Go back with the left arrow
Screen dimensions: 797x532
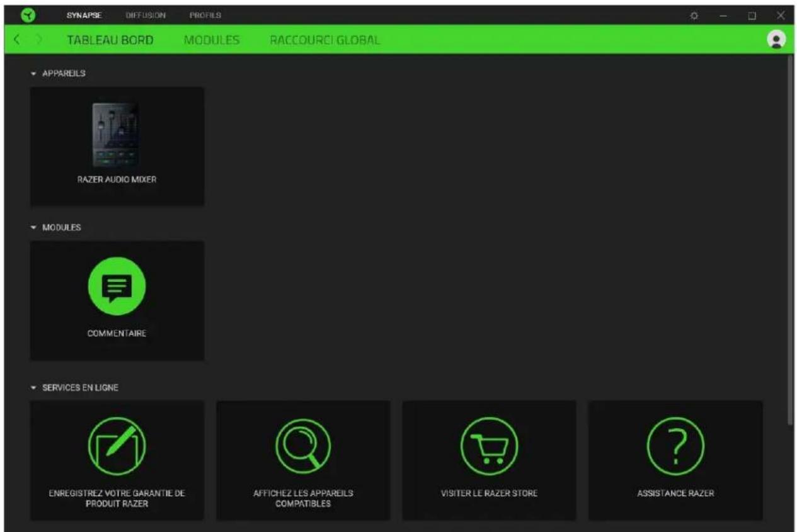click(17, 40)
